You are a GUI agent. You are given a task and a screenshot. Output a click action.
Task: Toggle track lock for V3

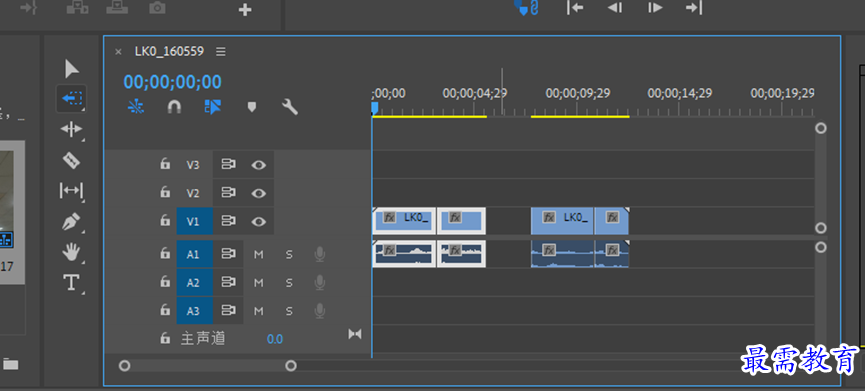tap(165, 164)
